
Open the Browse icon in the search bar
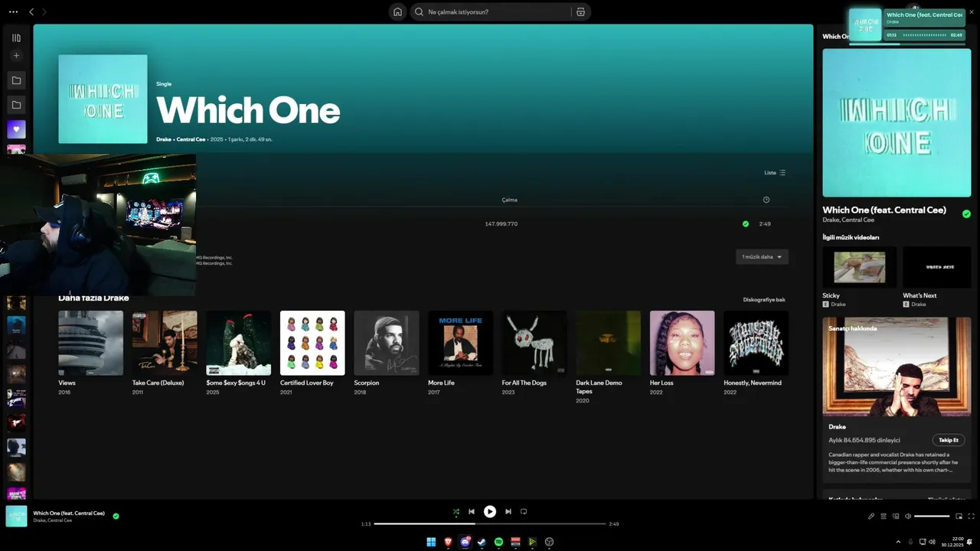[x=580, y=12]
